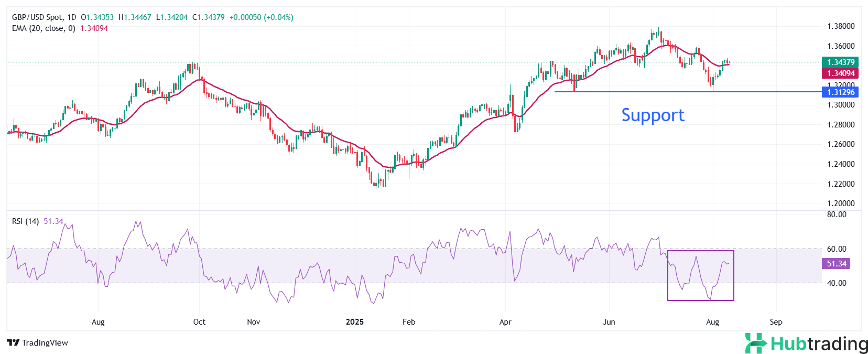Click the Oct label on time axis

point(199,322)
